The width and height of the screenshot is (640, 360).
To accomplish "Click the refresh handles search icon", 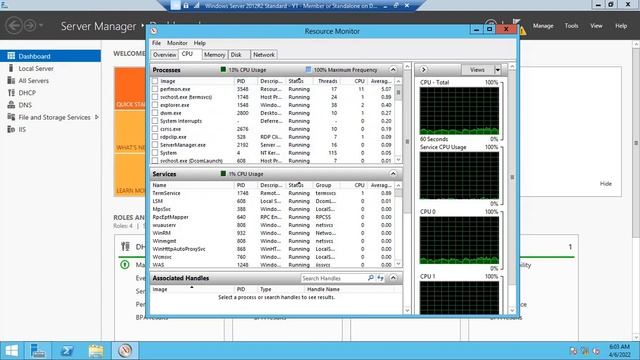I will [x=380, y=278].
